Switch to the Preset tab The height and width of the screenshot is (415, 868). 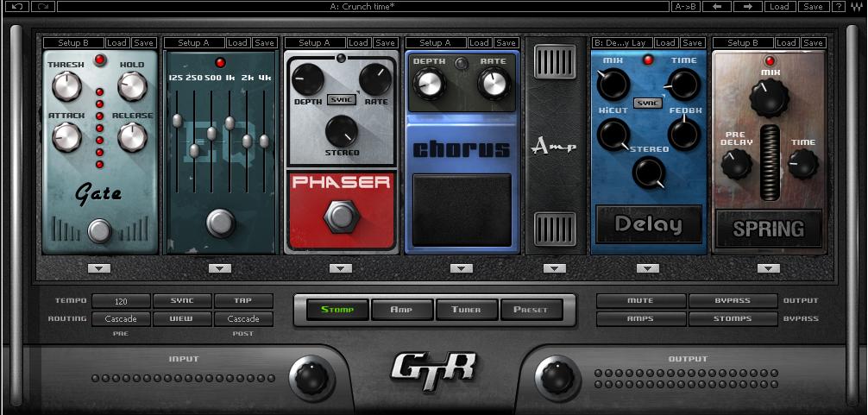click(x=531, y=310)
